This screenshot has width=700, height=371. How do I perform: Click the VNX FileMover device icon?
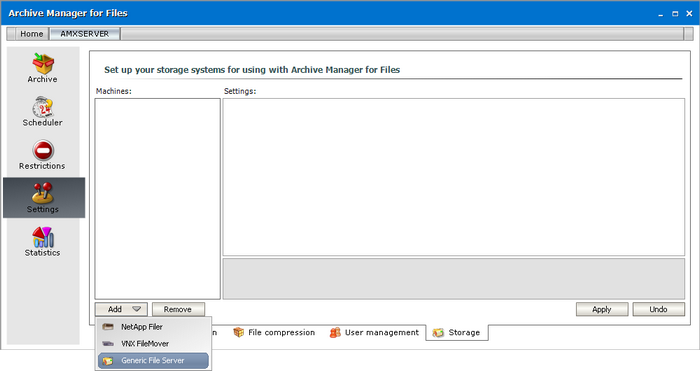pyautogui.click(x=108, y=344)
